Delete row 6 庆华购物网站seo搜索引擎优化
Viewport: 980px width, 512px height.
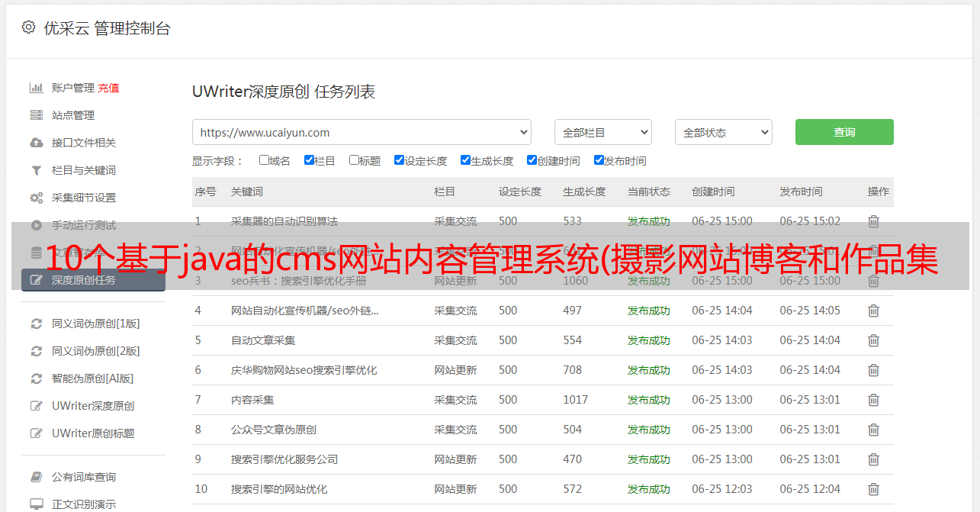[x=874, y=370]
